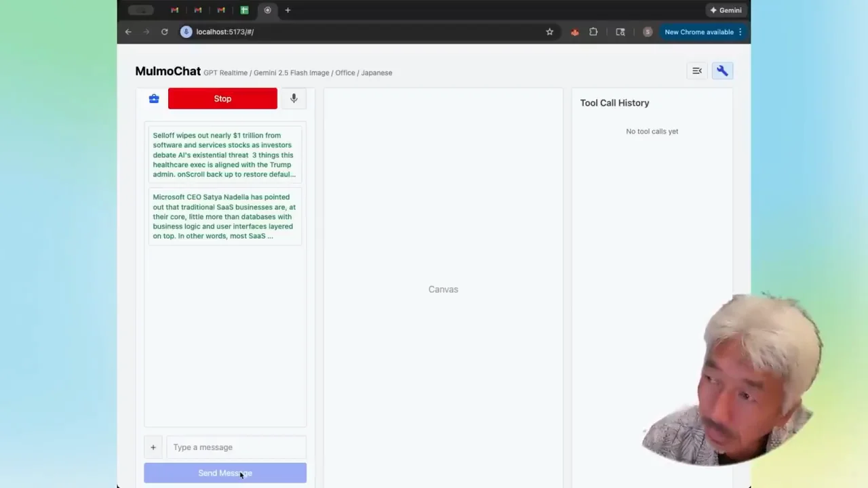Open the Gemini button in Chrome

(x=726, y=10)
